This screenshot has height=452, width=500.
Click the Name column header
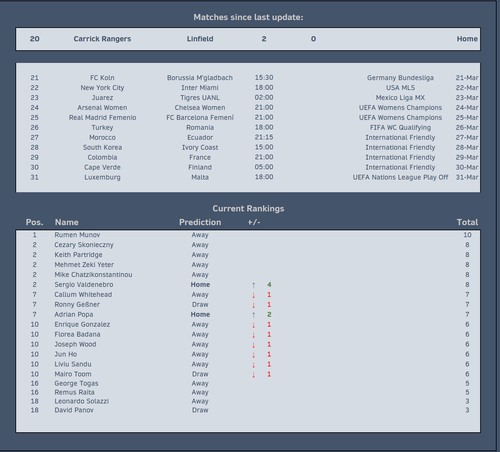[67, 222]
